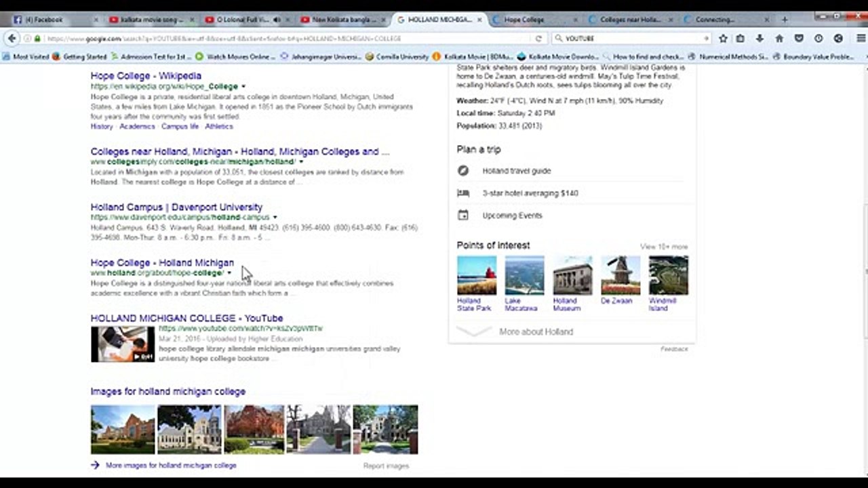Screen dimensions: 868x488
Task: Click the Holland travel guide compass icon
Action: pos(463,171)
